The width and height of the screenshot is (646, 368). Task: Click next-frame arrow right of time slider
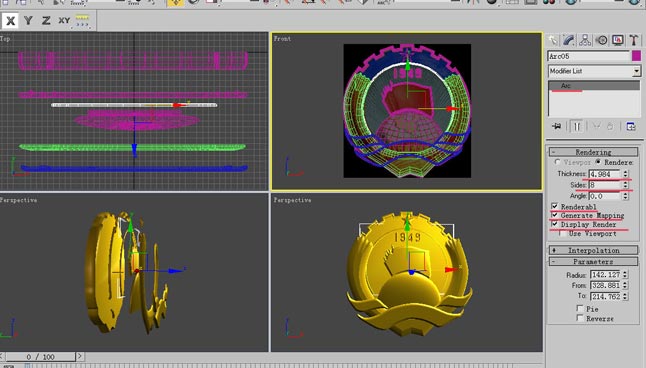click(x=80, y=356)
